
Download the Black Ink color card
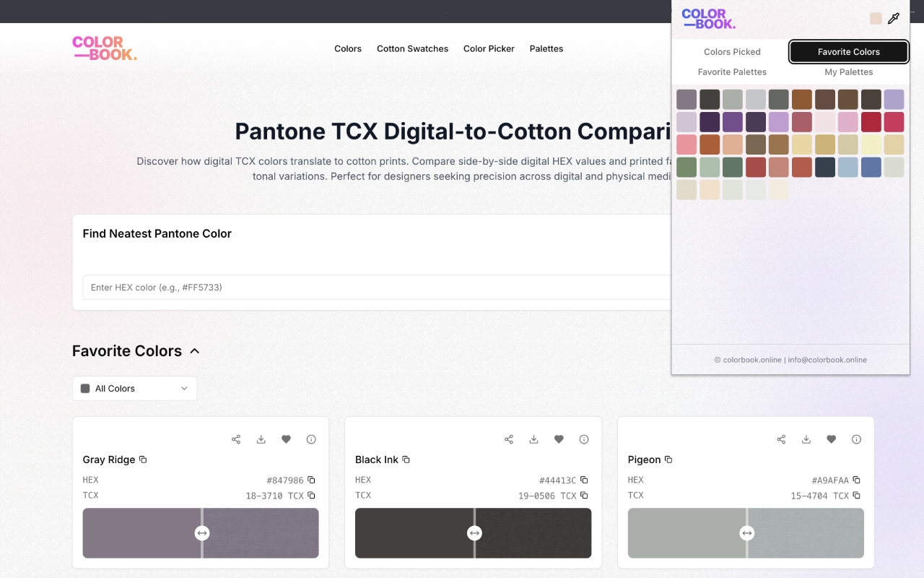pyautogui.click(x=533, y=439)
